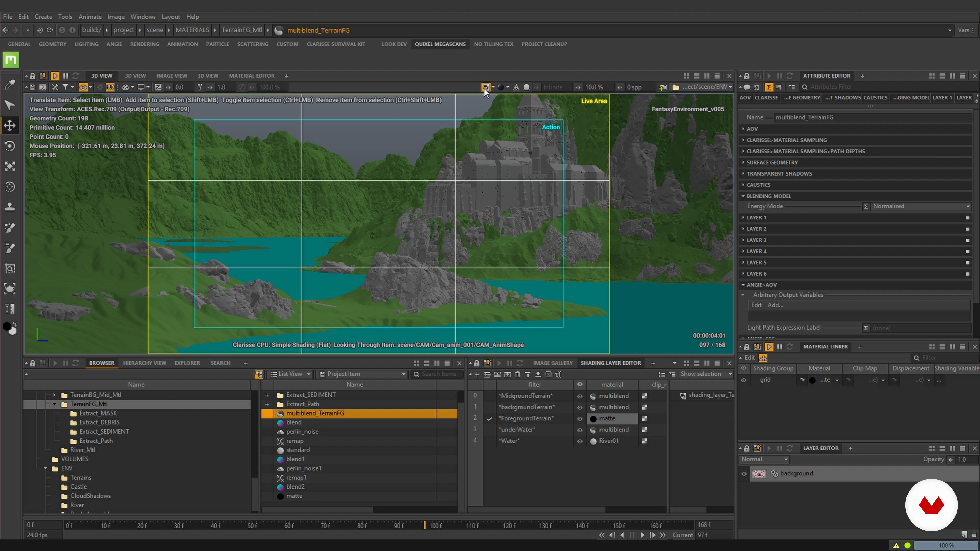Viewport: 980px width, 551px height.
Task: Open the Quixel Megascans green M icon
Action: coord(11,60)
